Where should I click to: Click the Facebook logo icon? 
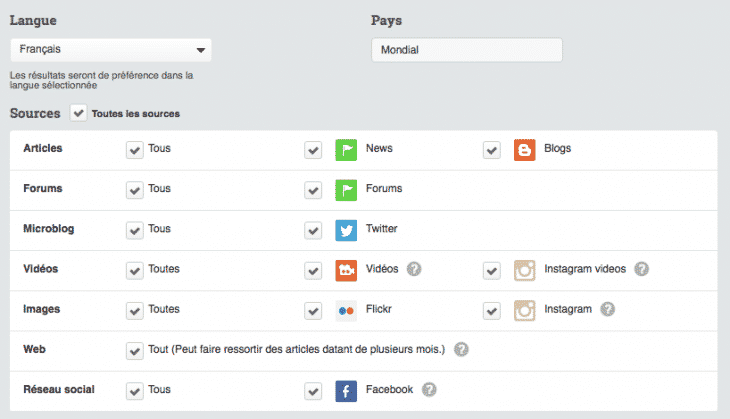coord(346,390)
